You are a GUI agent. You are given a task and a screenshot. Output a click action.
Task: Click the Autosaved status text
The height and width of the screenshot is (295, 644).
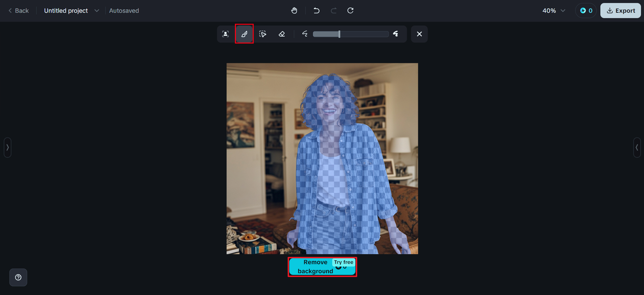click(x=124, y=11)
